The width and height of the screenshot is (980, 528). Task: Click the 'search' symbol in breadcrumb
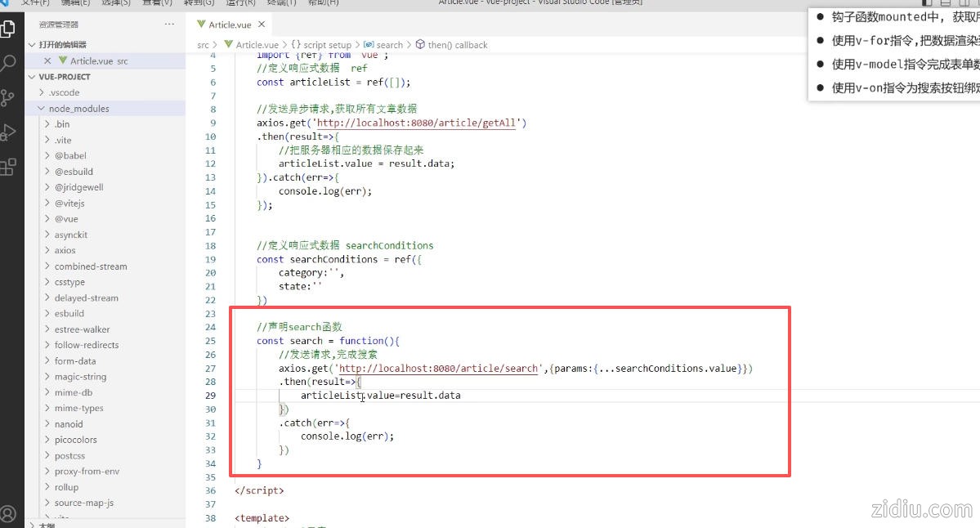pyautogui.click(x=389, y=45)
